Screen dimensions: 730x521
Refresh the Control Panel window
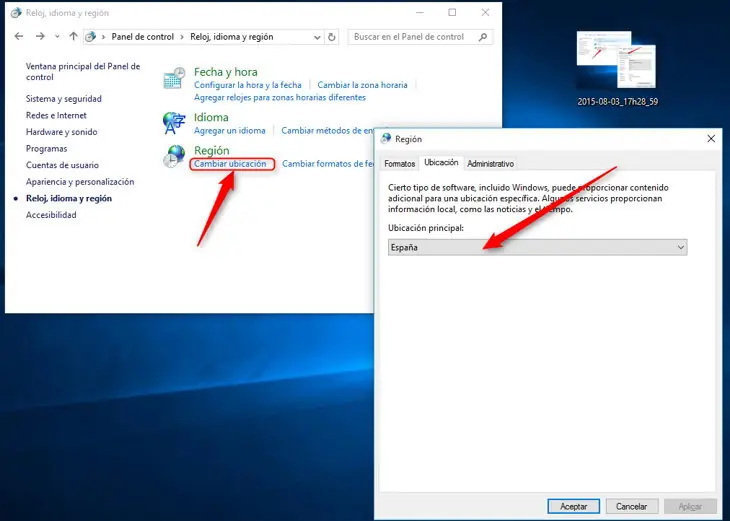coord(331,37)
